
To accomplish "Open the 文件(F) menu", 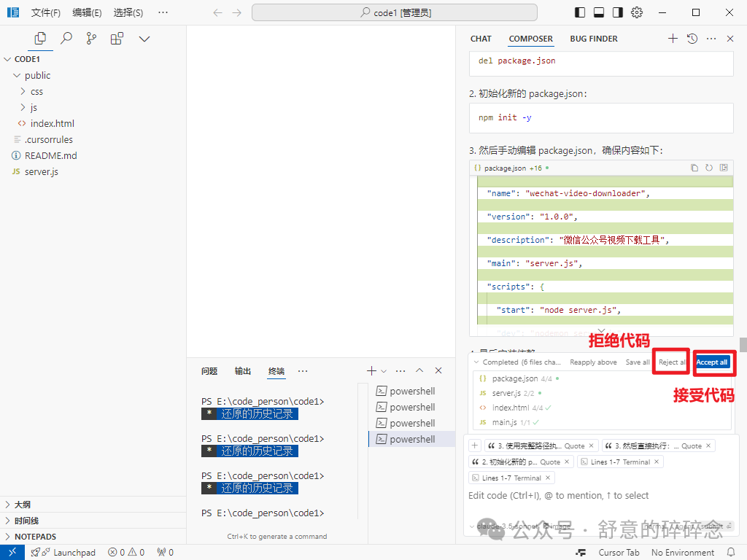I will point(46,13).
